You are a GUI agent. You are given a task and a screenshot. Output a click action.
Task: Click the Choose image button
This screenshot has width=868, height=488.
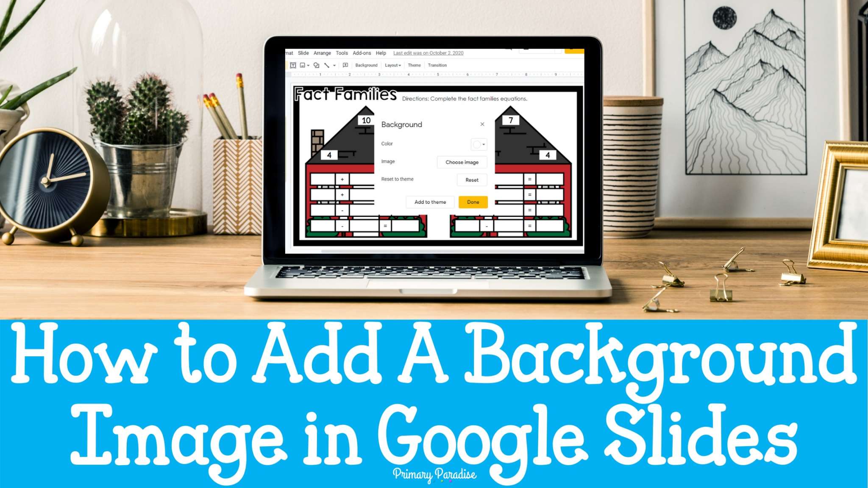(462, 162)
